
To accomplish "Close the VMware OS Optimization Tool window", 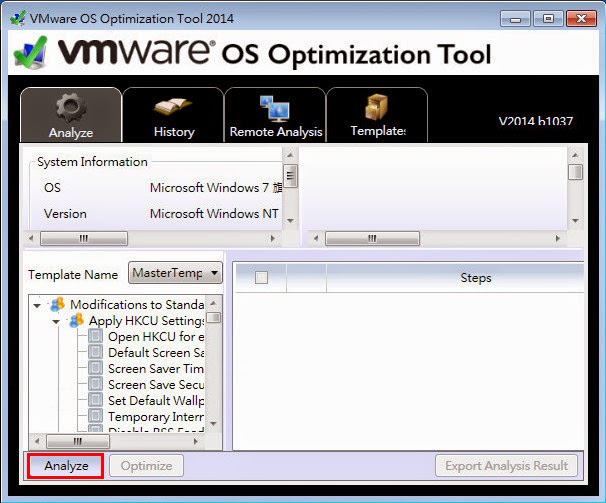I will coord(581,19).
